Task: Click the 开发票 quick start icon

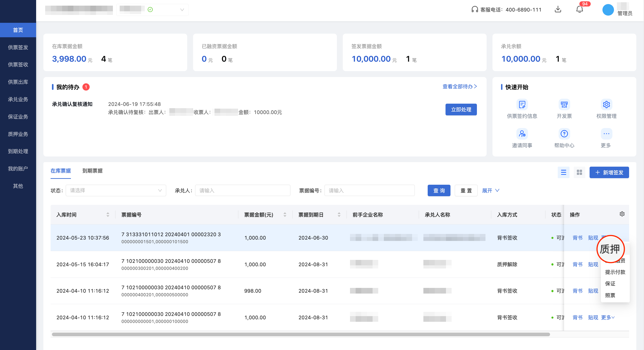Action: (564, 105)
